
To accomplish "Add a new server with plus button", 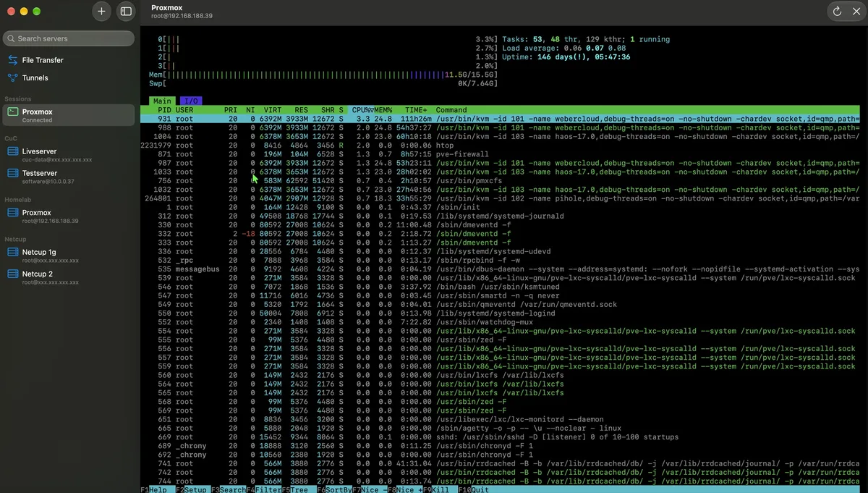I will (101, 12).
